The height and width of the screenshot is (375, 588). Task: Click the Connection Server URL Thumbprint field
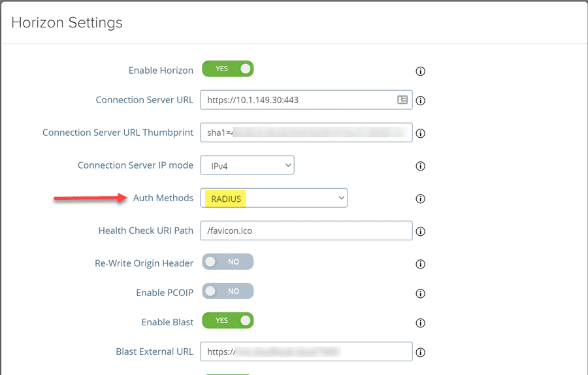coord(306,133)
